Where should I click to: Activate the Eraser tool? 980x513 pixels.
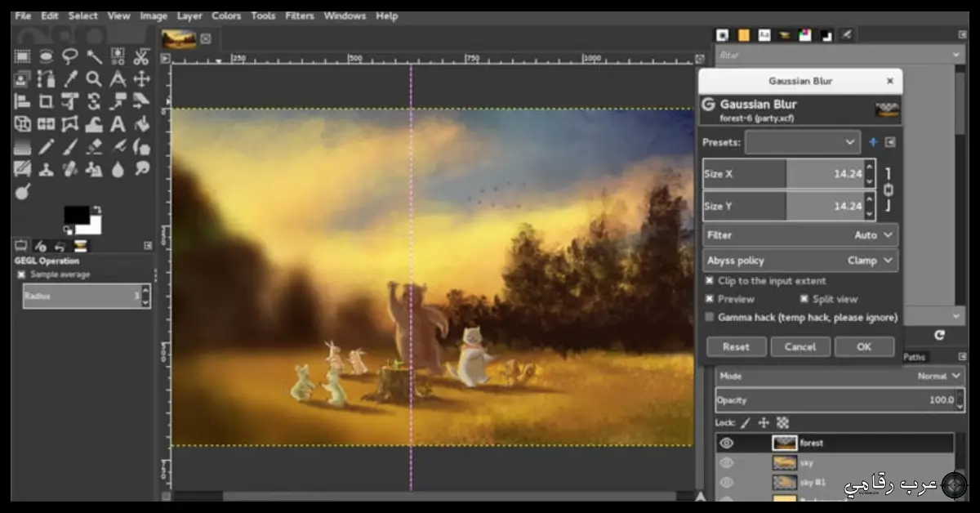(94, 147)
